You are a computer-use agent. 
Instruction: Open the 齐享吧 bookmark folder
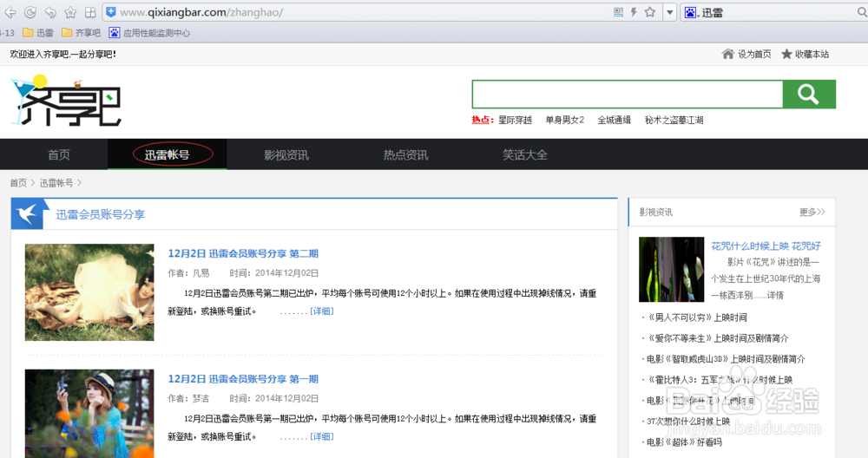[x=82, y=33]
